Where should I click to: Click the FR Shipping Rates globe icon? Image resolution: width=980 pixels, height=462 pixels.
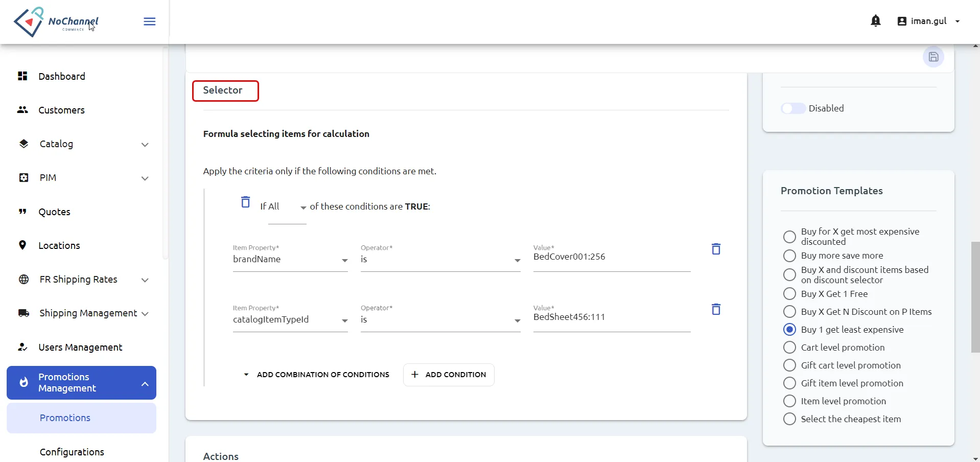click(24, 279)
